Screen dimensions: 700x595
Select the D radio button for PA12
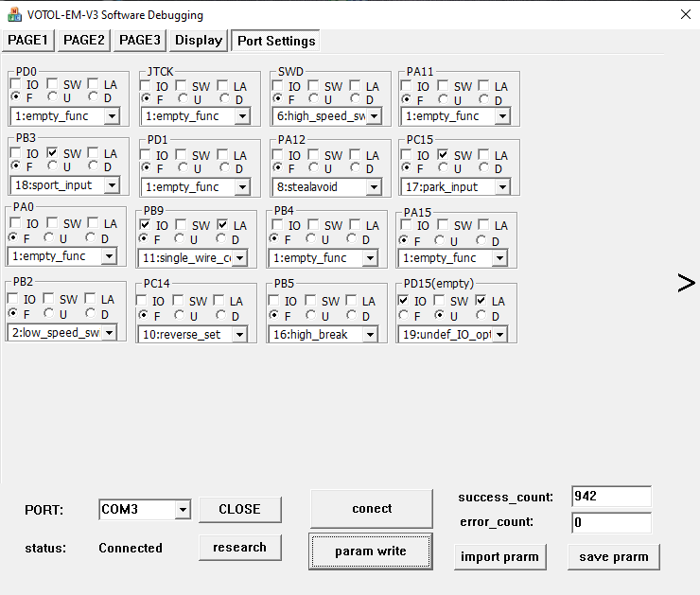355,168
